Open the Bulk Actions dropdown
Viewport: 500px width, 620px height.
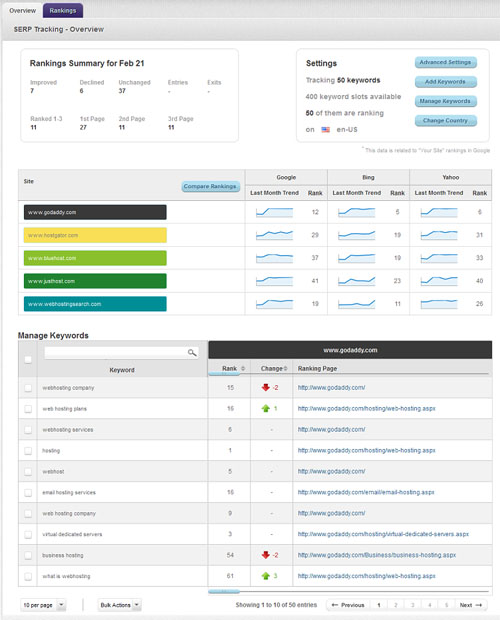(x=119, y=605)
